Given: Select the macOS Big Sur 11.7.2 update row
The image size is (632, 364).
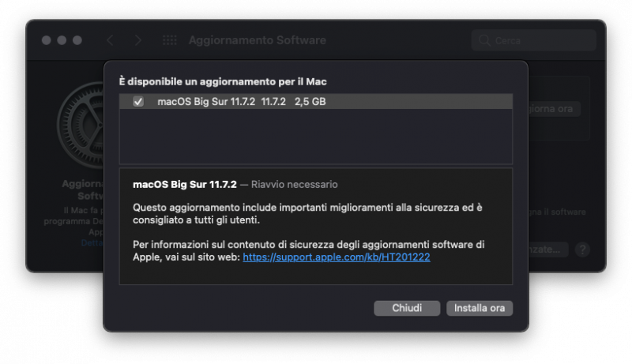Looking at the screenshot, I should click(316, 102).
